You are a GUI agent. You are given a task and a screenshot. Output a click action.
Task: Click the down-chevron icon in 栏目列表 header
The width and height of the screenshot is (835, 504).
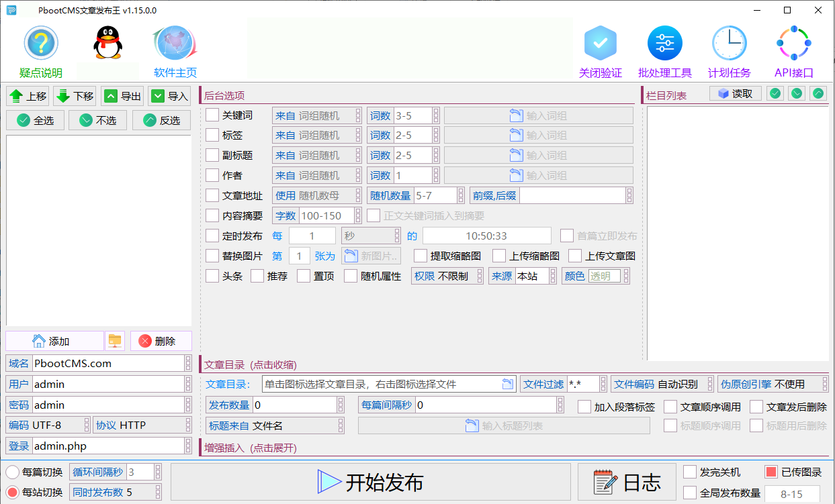(796, 93)
